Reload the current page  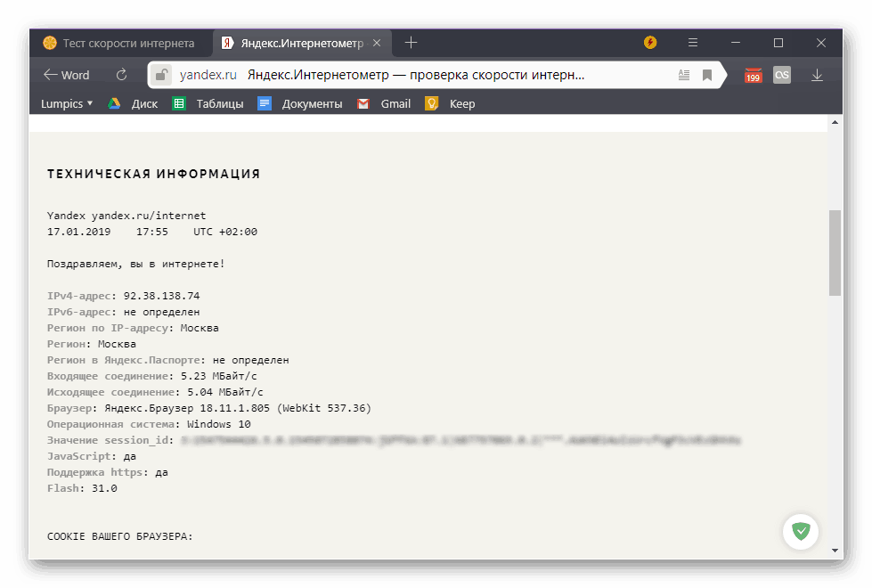122,76
